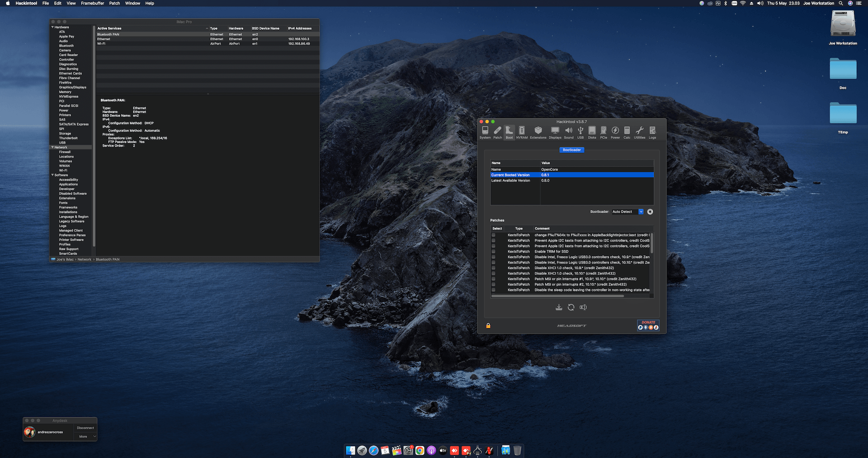Select checkbox for AppleBacklightInjector patch
This screenshot has width=868, height=458.
[x=494, y=235]
